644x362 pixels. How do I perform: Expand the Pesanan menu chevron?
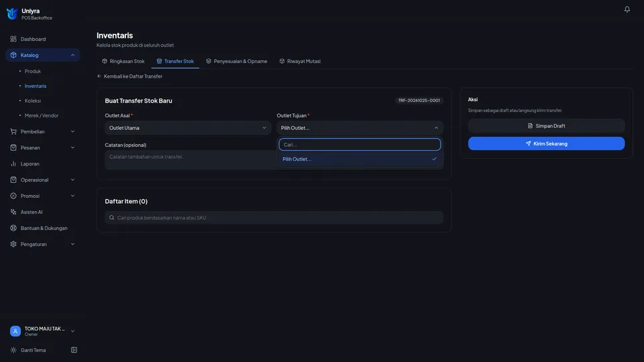72,147
